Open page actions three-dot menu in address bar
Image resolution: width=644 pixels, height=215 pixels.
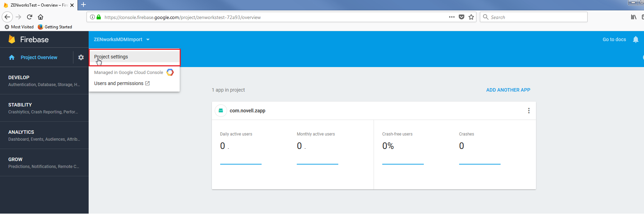coord(452,17)
